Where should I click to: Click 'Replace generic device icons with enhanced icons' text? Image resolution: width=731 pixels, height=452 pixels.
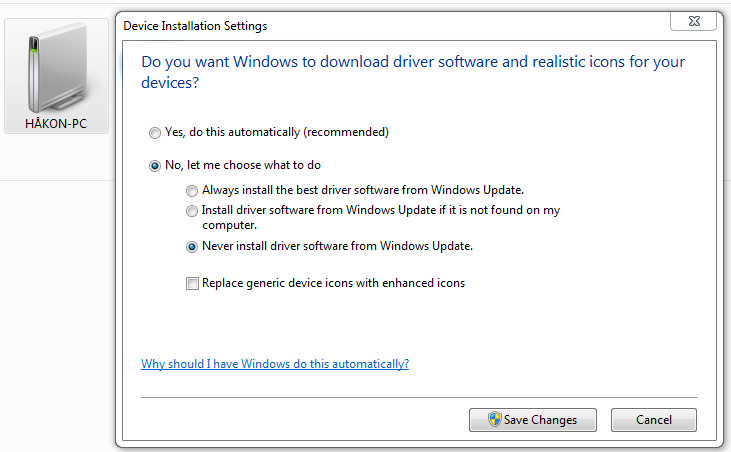pyautogui.click(x=333, y=283)
